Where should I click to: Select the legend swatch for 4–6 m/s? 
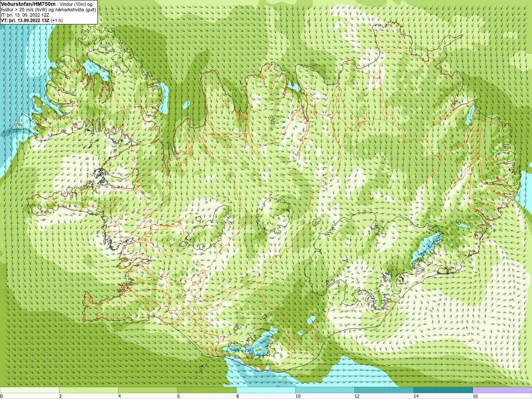[x=148, y=390]
